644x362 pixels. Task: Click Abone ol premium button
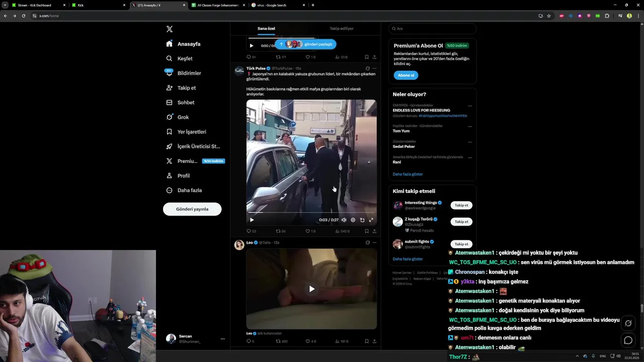click(406, 75)
